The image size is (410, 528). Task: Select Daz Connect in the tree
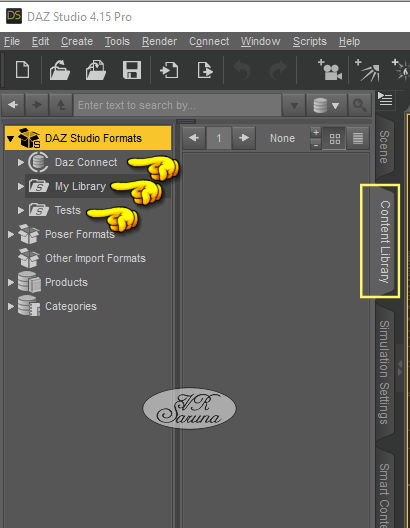coord(86,162)
